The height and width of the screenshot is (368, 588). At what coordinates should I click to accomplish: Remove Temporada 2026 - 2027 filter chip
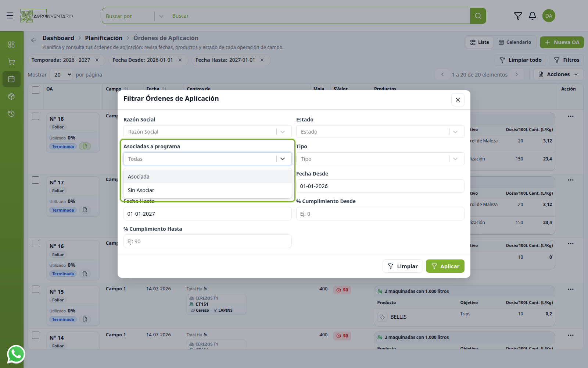97,60
